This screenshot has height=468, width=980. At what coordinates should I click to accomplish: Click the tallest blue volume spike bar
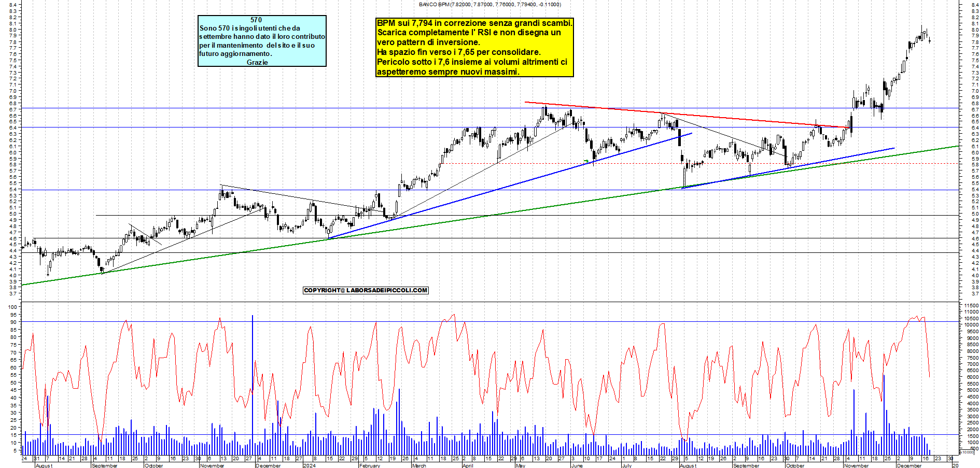pos(253,385)
